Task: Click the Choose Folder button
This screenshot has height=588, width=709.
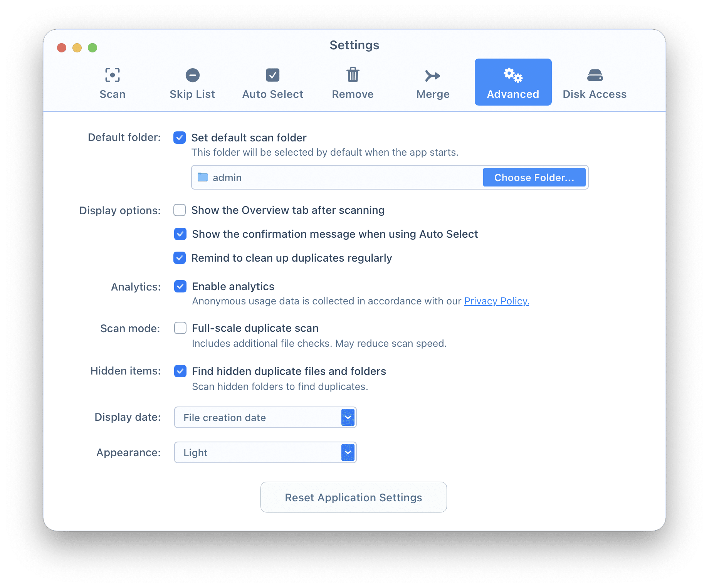Action: 534,177
